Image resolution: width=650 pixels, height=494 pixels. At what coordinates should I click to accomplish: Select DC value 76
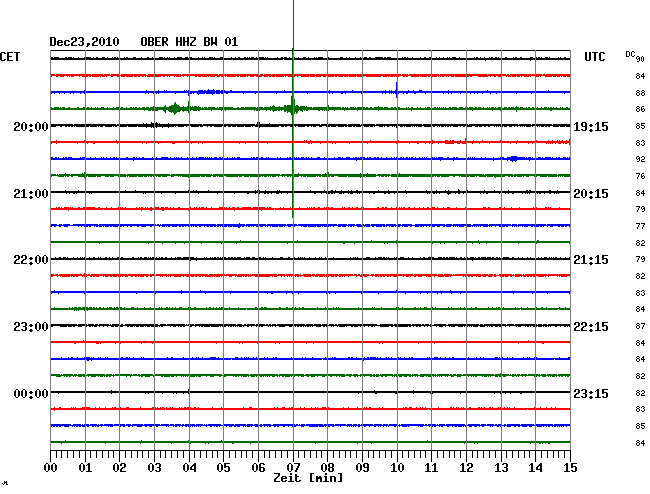point(640,176)
